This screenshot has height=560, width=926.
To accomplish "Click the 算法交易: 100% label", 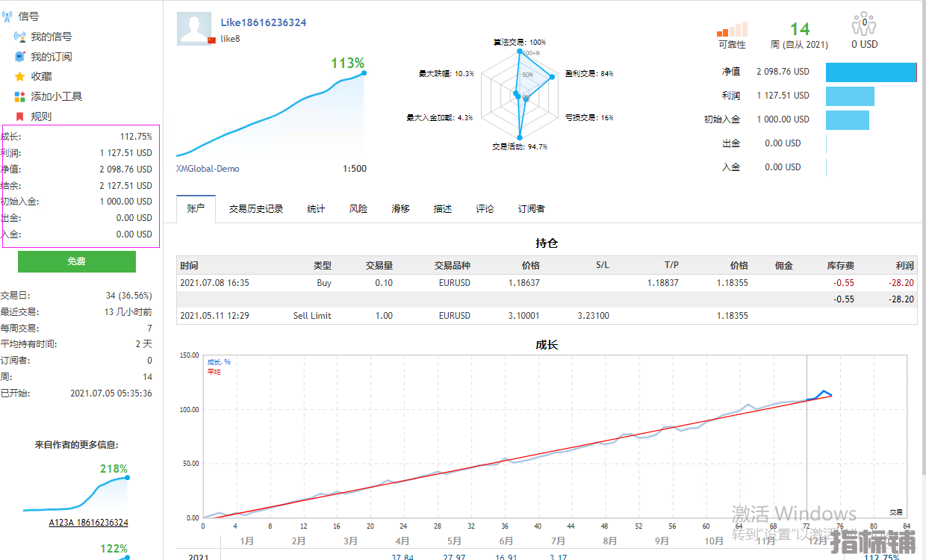I will pos(520,43).
